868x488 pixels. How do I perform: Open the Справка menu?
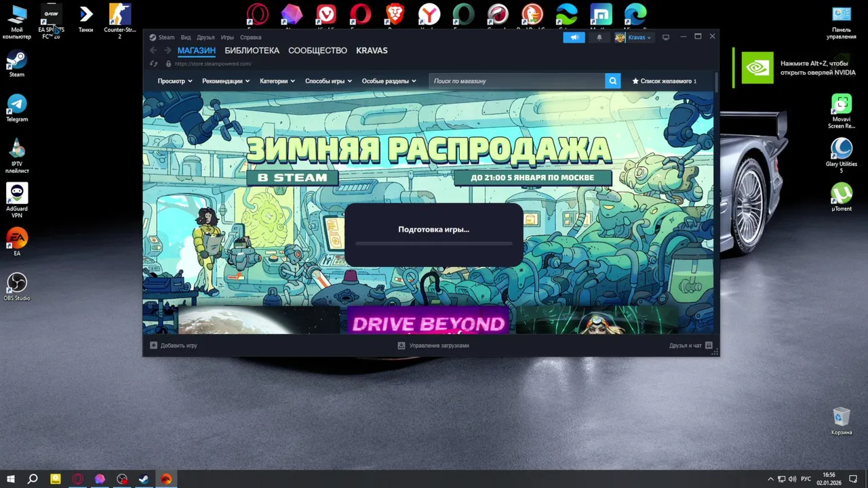click(250, 37)
